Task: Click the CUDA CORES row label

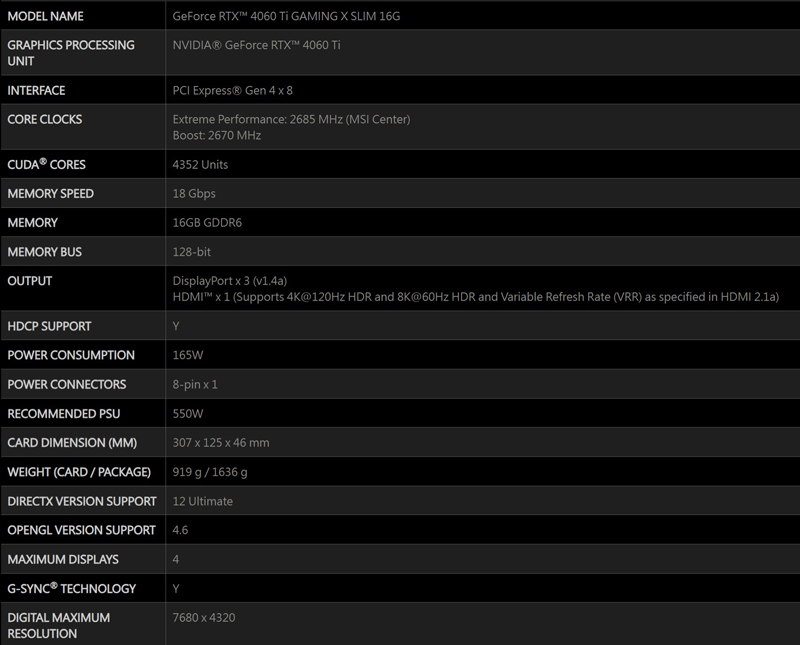Action: click(x=47, y=164)
